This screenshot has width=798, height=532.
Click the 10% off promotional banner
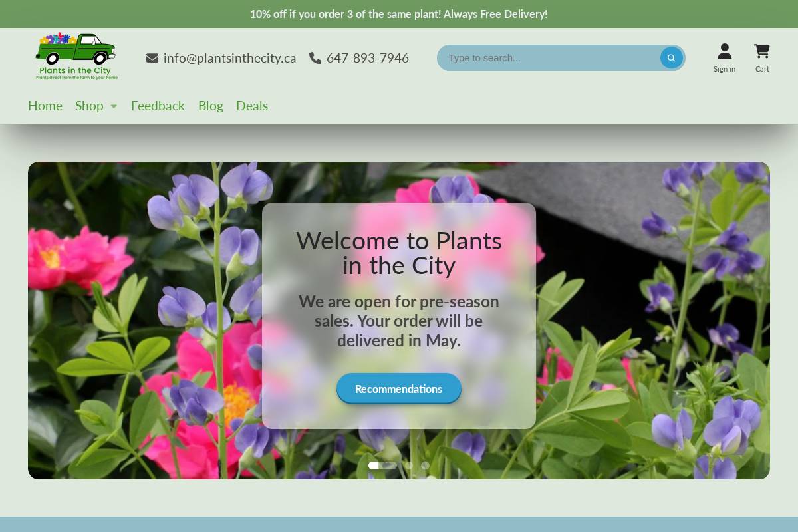[399, 13]
